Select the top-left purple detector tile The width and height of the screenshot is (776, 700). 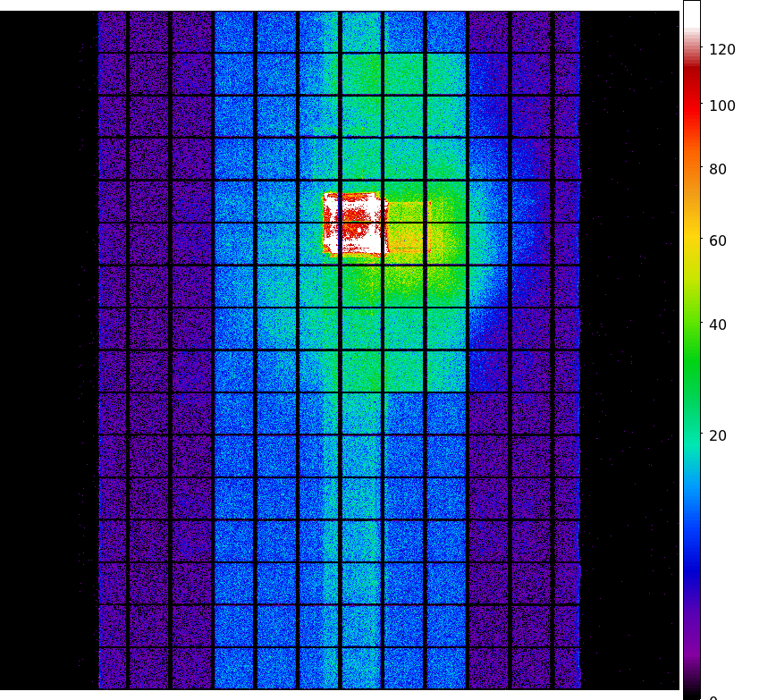pyautogui.click(x=112, y=31)
